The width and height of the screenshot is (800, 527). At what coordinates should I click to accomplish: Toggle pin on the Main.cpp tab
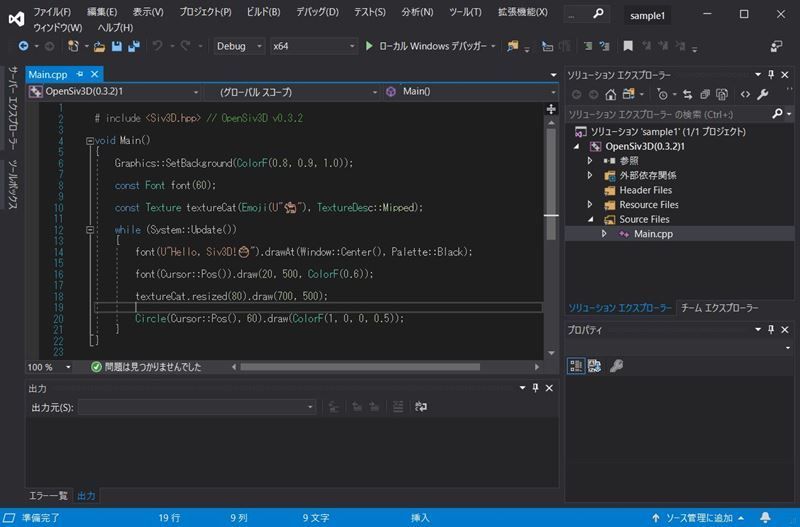[x=80, y=74]
